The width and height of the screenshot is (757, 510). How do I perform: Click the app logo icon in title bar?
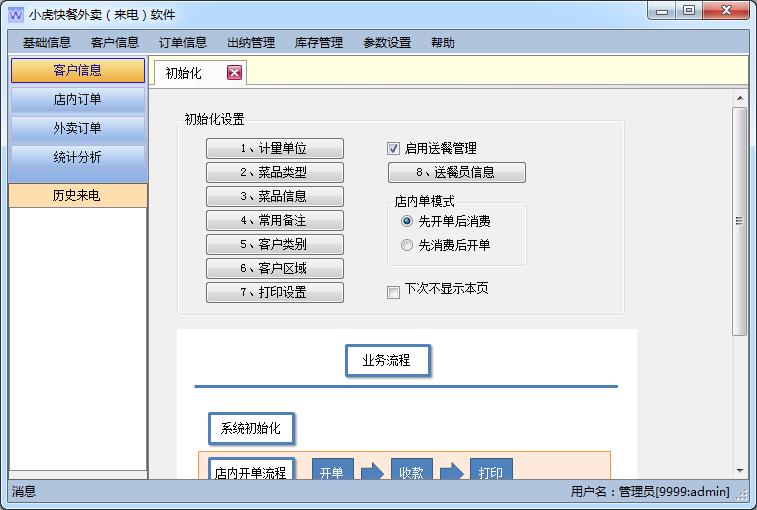coord(15,14)
